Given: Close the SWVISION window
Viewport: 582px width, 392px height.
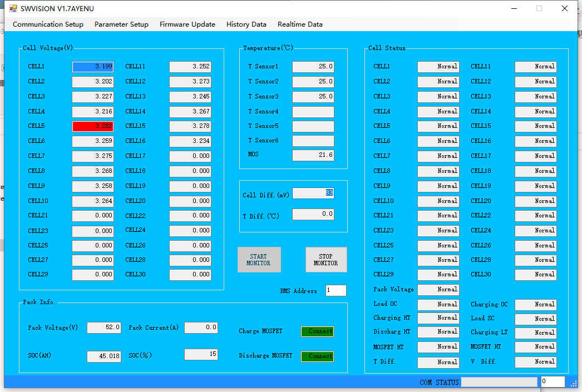Looking at the screenshot, I should [565, 8].
